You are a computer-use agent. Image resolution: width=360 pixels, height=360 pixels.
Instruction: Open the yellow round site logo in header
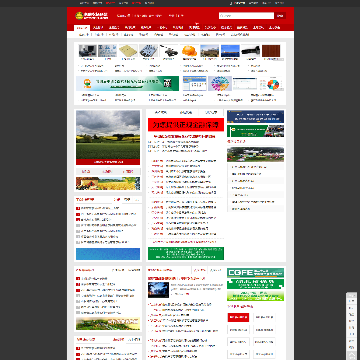(x=79, y=15)
